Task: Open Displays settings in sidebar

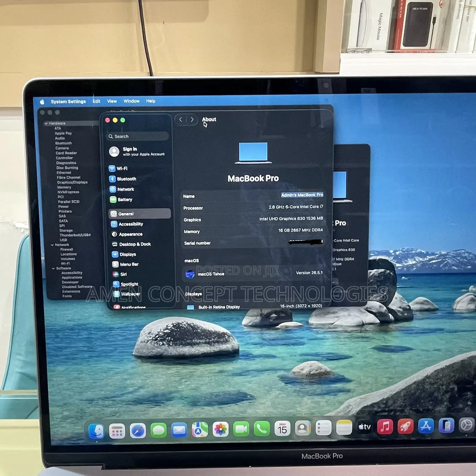Action: [124, 254]
